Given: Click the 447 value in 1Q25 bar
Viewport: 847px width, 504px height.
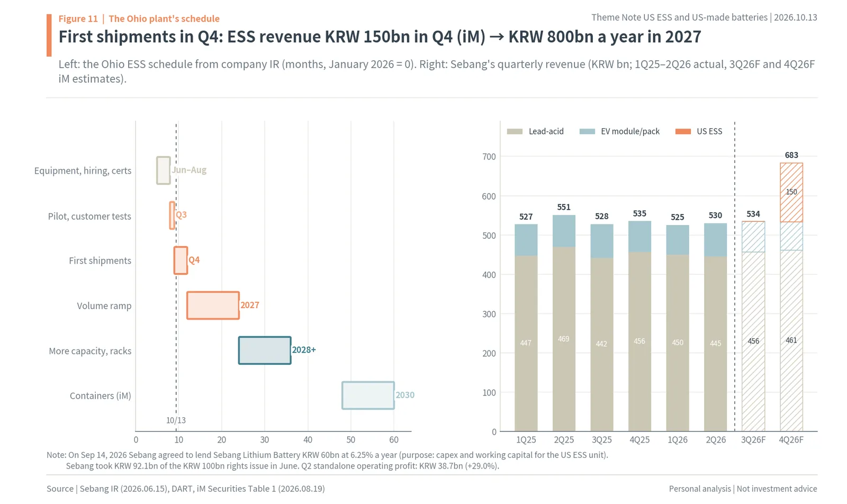Looking at the screenshot, I should point(526,343).
